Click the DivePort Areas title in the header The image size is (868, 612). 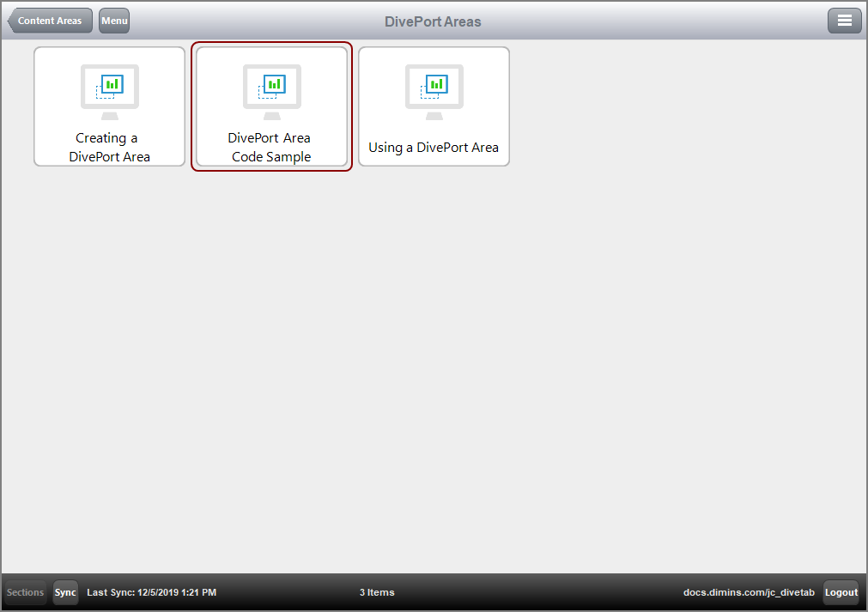(x=433, y=20)
